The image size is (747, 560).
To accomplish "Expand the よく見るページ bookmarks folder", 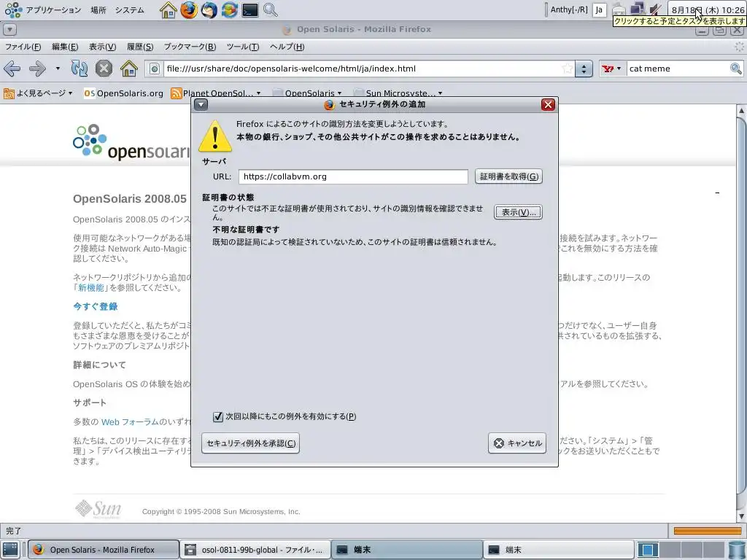I will (x=38, y=93).
